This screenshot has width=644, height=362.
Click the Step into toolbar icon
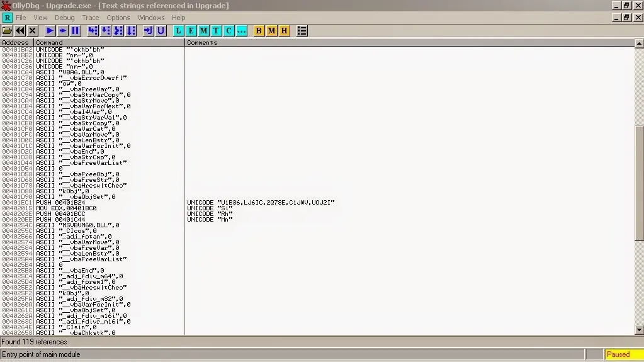(93, 31)
